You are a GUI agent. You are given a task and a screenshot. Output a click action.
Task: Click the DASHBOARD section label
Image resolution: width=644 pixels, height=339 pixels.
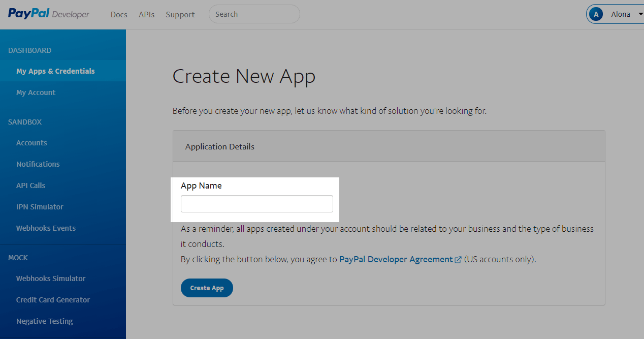pyautogui.click(x=29, y=50)
